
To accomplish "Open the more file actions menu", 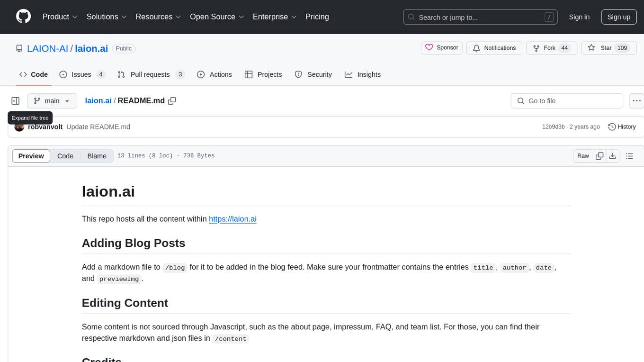I will (x=636, y=101).
